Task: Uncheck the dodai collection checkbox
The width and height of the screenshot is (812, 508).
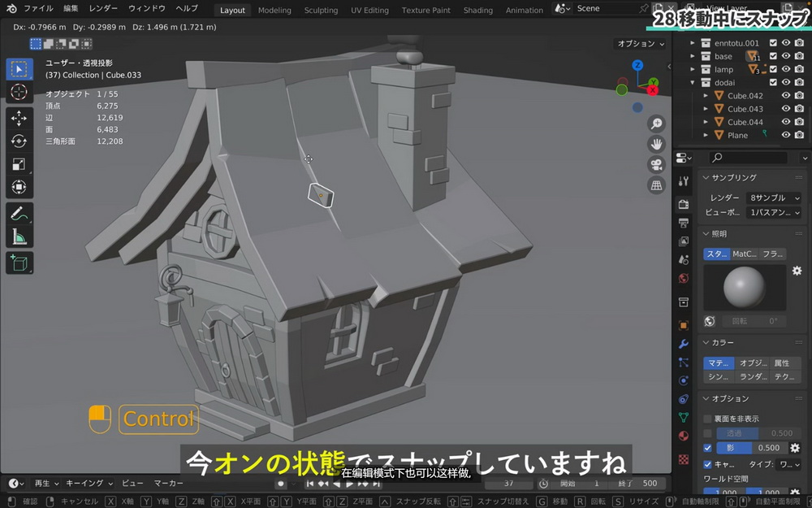Action: [773, 82]
